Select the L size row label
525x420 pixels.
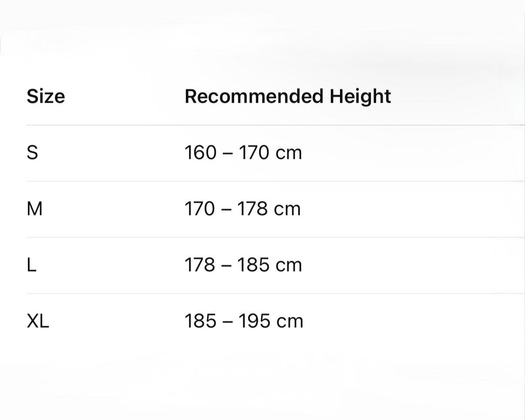click(x=31, y=265)
